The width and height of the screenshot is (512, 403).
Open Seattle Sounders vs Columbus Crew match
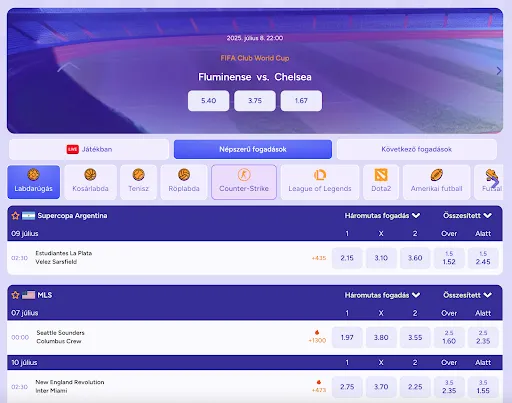coord(60,337)
